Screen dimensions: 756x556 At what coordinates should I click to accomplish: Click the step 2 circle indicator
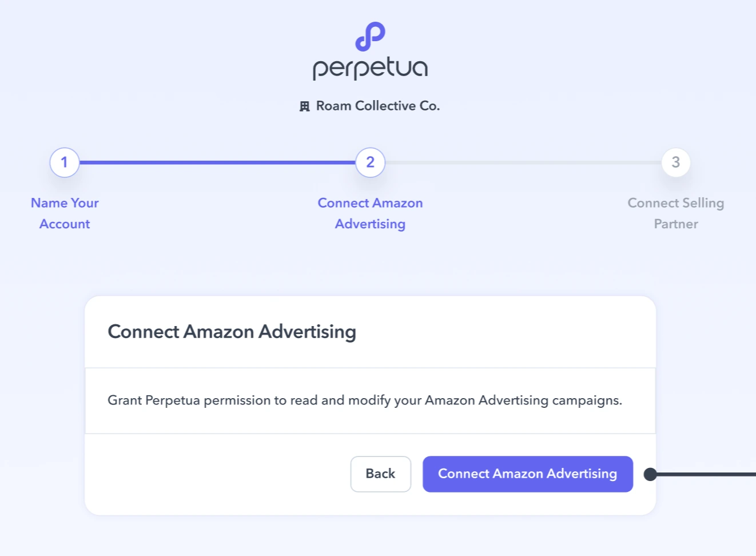click(370, 162)
